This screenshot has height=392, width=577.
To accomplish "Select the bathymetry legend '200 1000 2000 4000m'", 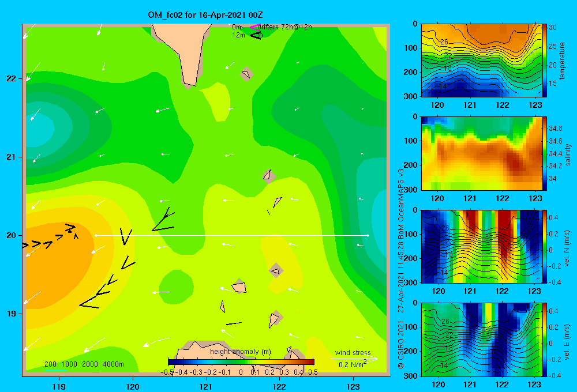I will click(x=84, y=364).
